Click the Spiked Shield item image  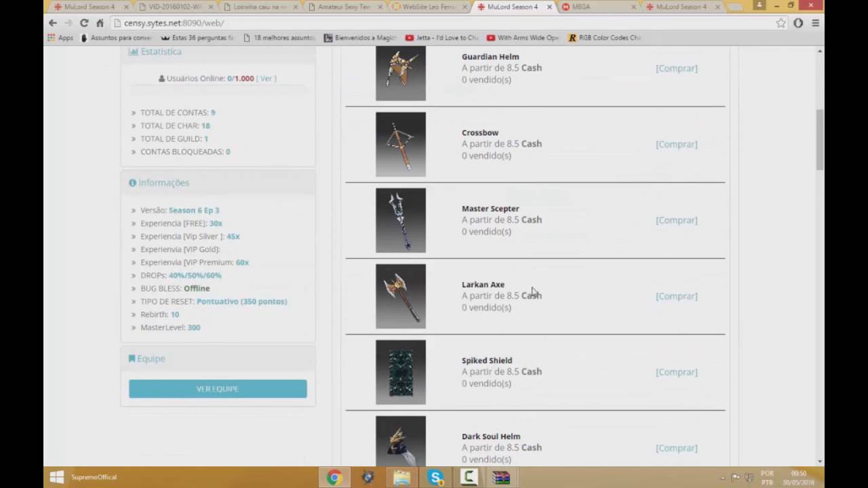click(x=401, y=372)
